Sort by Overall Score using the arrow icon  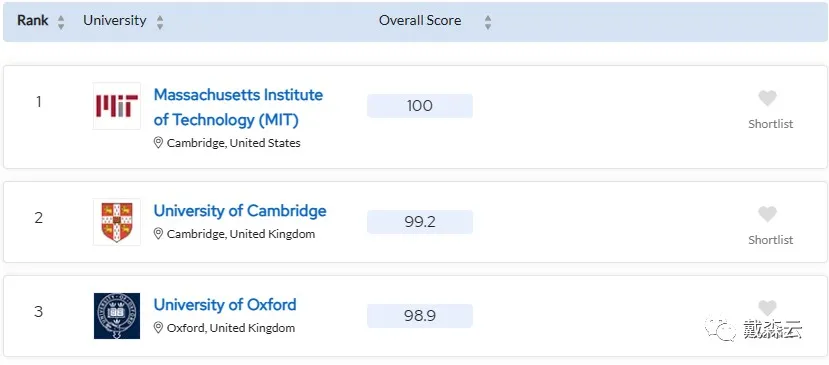487,22
